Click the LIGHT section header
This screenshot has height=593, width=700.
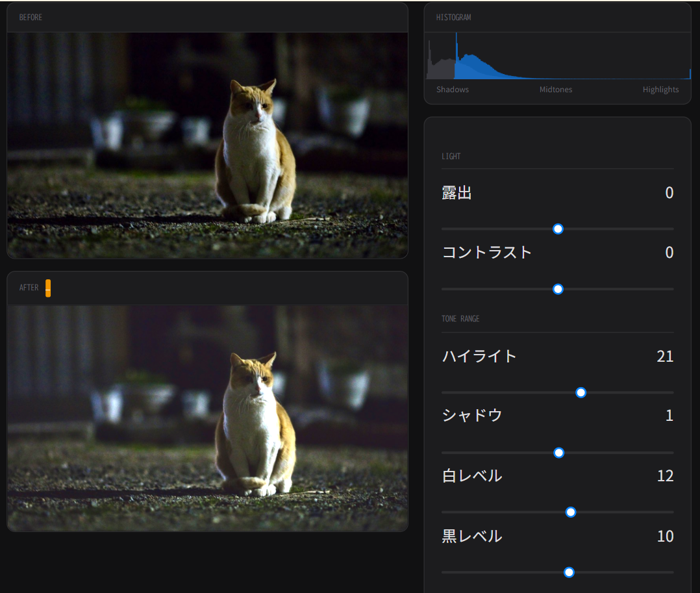(x=451, y=157)
